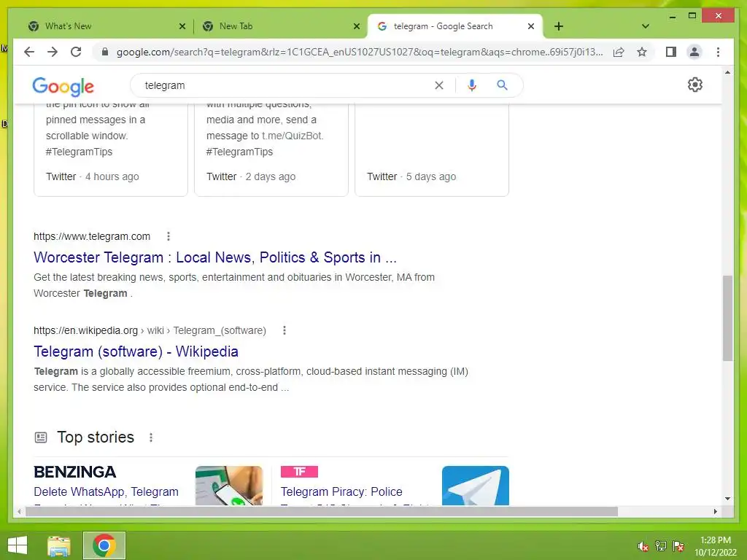
Task: Go back to the previous page
Action: 29,52
